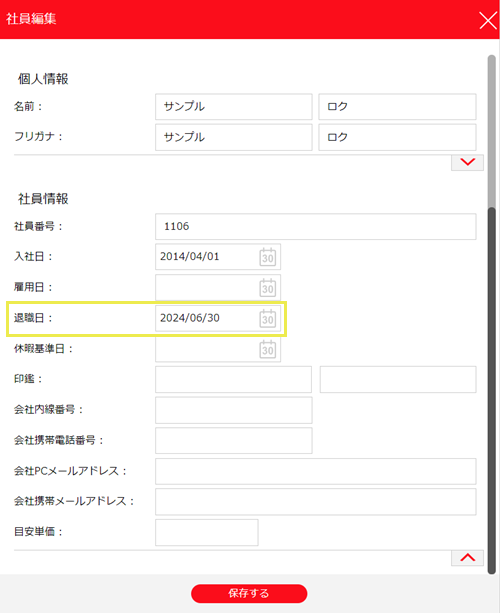Click the 社員番号 field containing 1106

pos(315,226)
